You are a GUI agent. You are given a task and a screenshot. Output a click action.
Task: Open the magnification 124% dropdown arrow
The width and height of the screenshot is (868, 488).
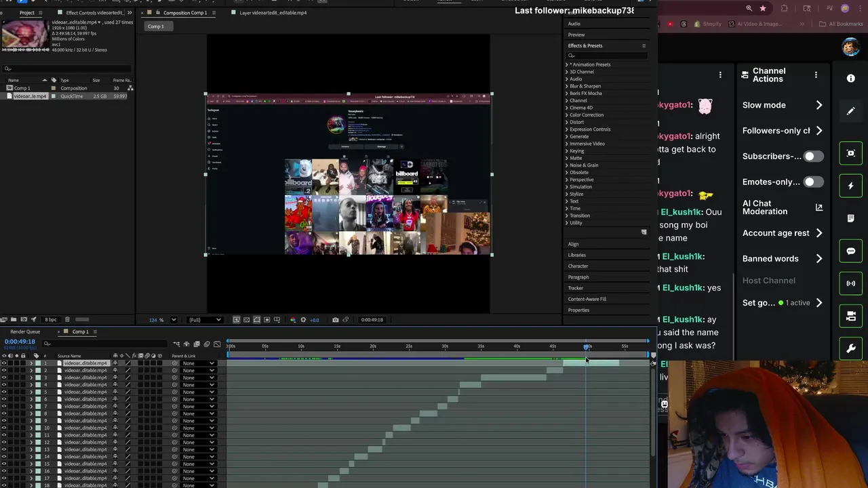174,320
